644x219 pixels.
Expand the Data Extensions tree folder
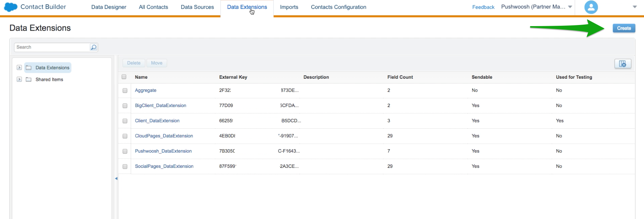click(19, 68)
